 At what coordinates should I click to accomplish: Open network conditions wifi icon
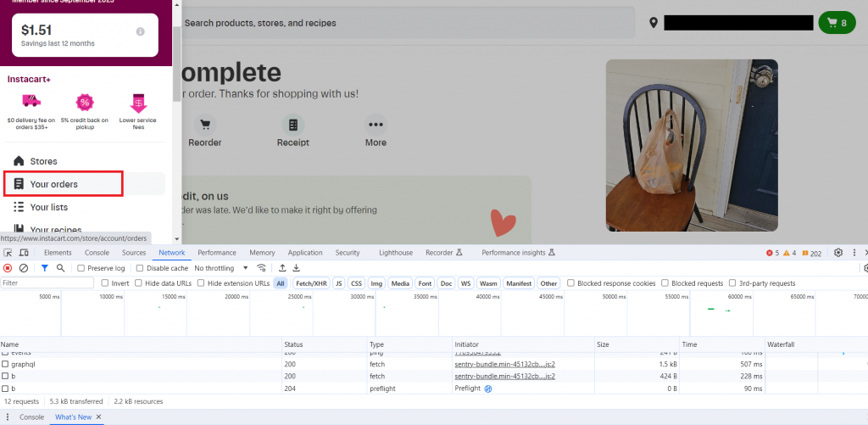(261, 268)
